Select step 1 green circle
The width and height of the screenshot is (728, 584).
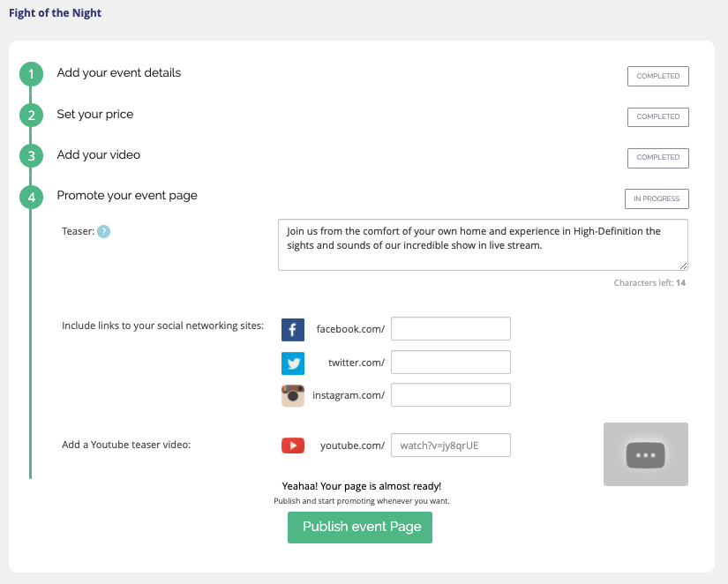point(31,74)
